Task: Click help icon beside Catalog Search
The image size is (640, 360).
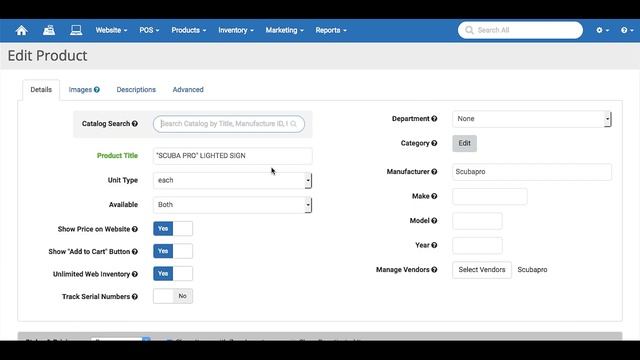Action: pos(135,124)
